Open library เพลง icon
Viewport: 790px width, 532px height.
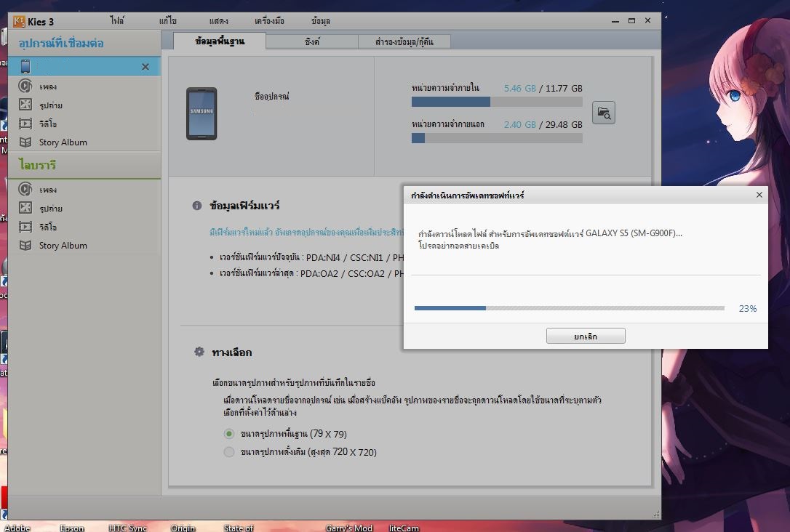(x=25, y=189)
